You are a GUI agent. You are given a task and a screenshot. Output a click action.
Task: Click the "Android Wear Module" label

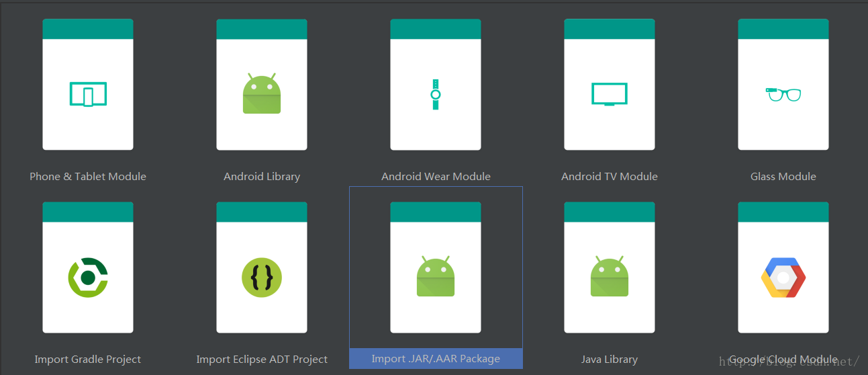point(436,176)
